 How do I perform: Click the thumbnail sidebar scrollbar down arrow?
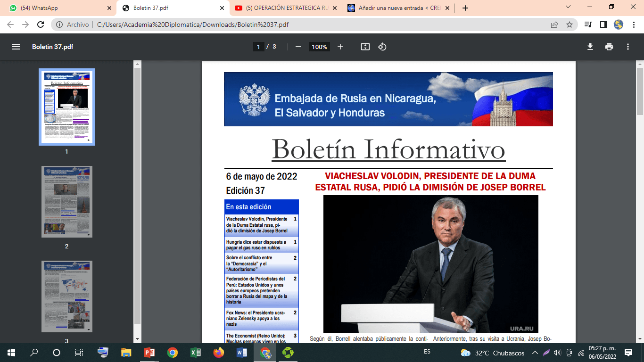[x=137, y=339]
